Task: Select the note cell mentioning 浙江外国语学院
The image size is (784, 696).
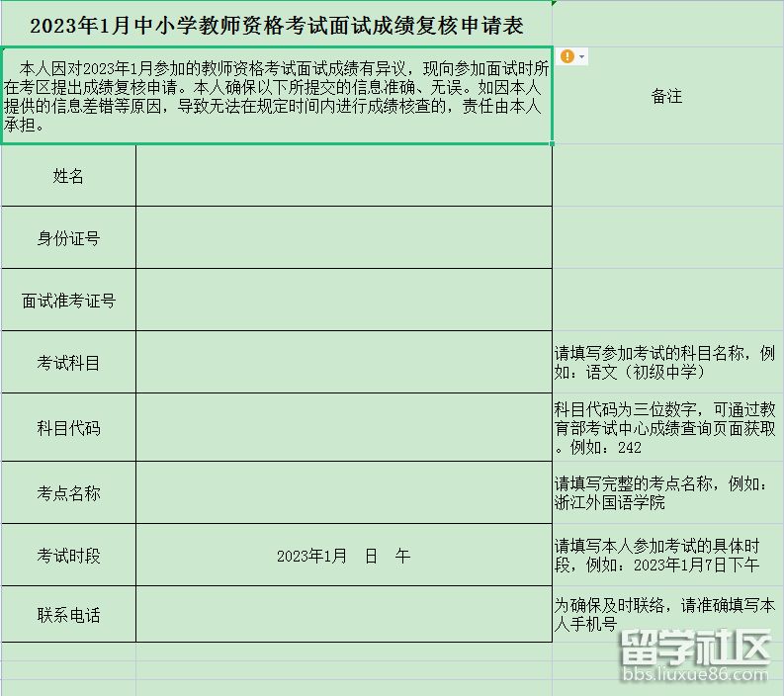Action: pos(667,492)
